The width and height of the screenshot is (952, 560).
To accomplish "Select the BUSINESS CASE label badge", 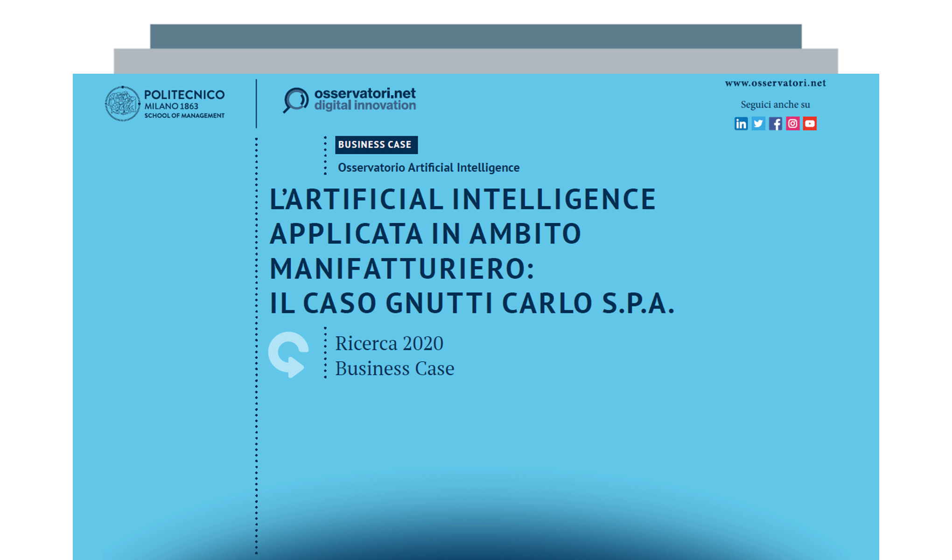I will [x=377, y=145].
